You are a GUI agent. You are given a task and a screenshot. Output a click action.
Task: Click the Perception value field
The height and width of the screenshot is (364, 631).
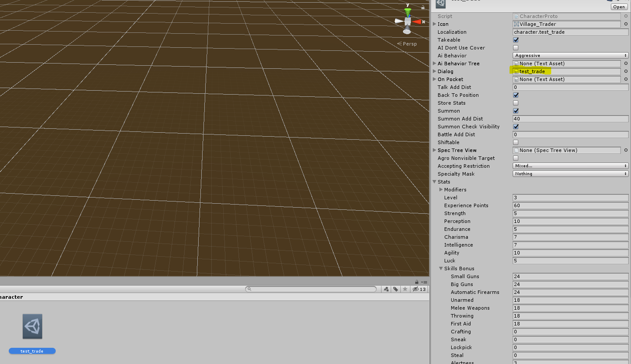570,221
